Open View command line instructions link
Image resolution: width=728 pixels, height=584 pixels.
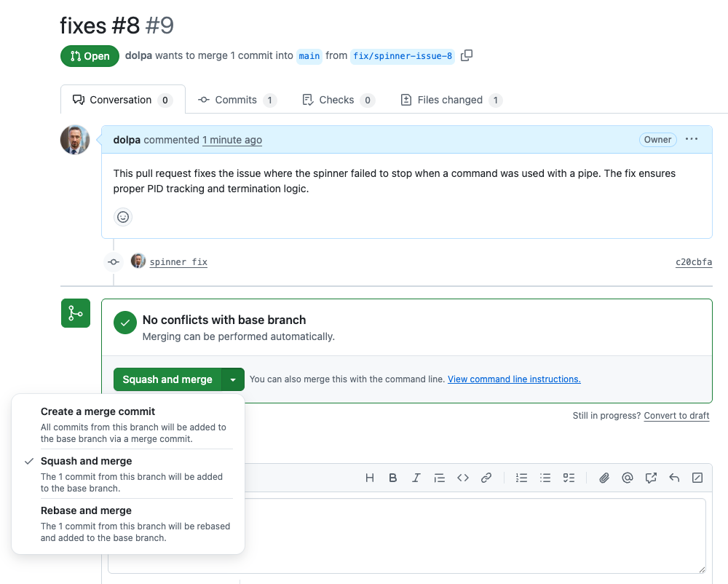click(514, 379)
